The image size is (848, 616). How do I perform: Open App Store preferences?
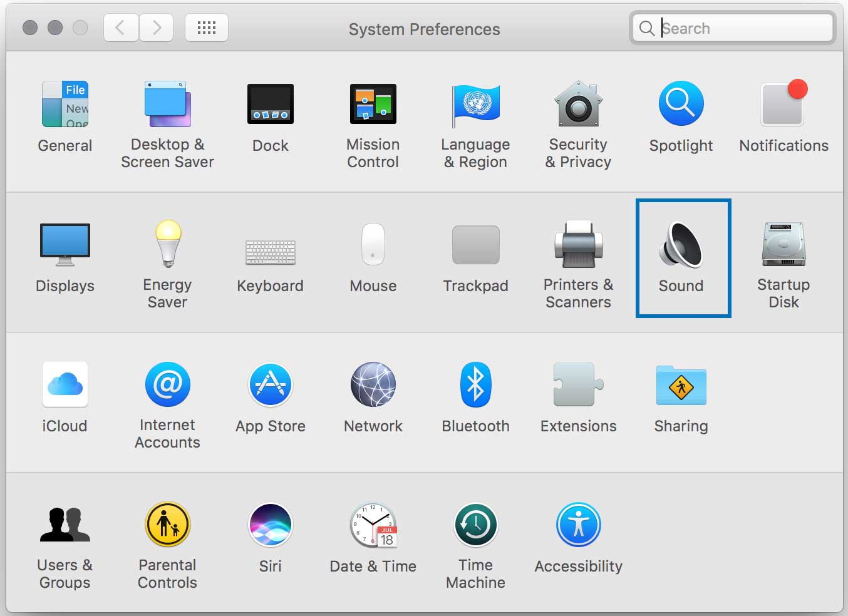coord(270,398)
